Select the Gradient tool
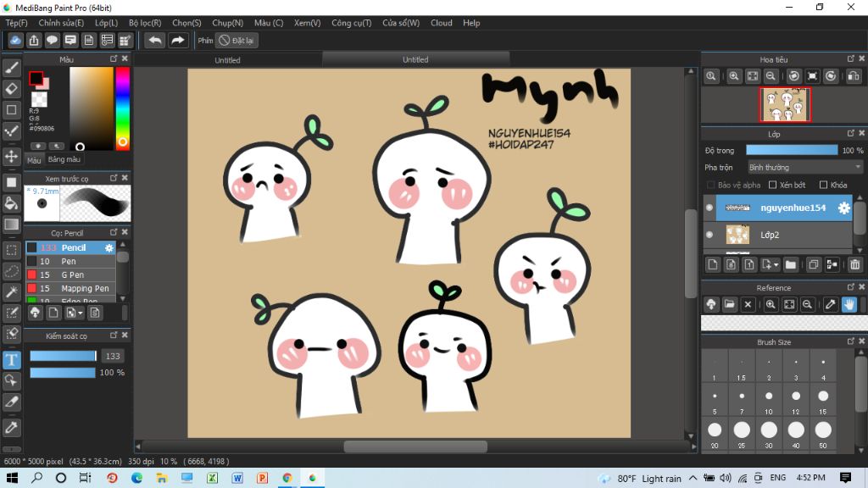The image size is (868, 488). tap(12, 224)
